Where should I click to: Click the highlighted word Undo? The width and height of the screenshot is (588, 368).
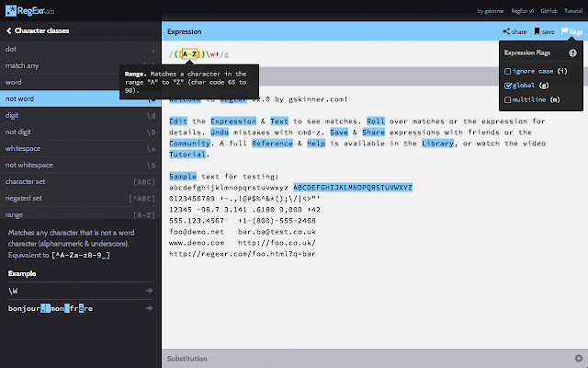[x=220, y=132]
